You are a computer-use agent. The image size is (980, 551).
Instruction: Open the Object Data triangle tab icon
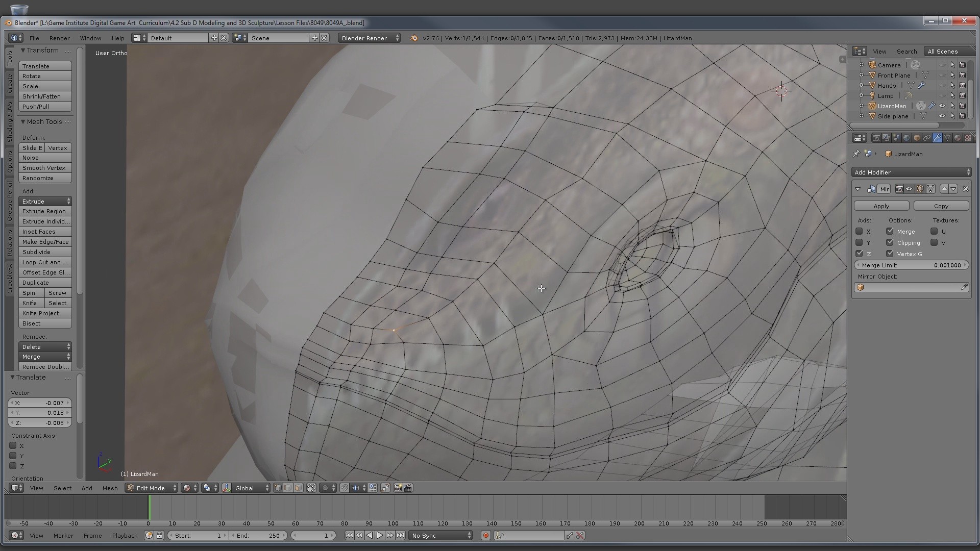[947, 138]
